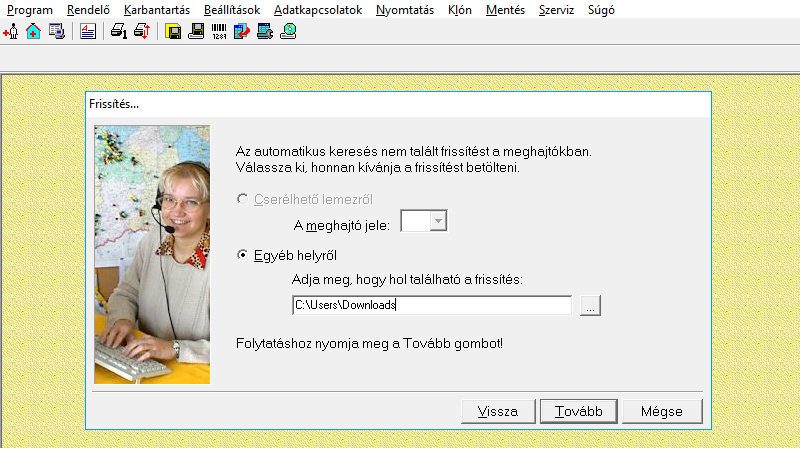Image resolution: width=800 pixels, height=450 pixels.
Task: Click the 'A meghajtó jele:' label
Action: 342,226
